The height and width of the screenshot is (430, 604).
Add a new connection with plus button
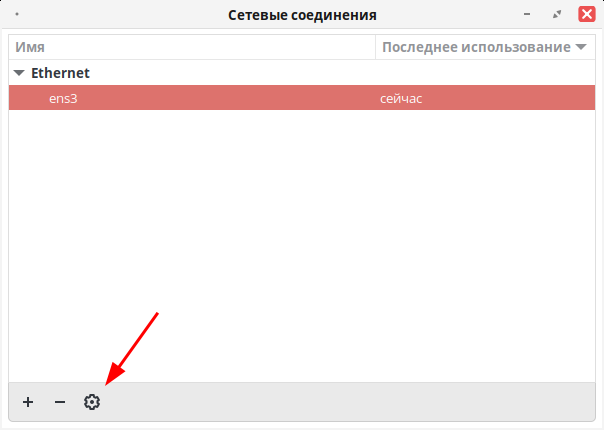(x=28, y=402)
